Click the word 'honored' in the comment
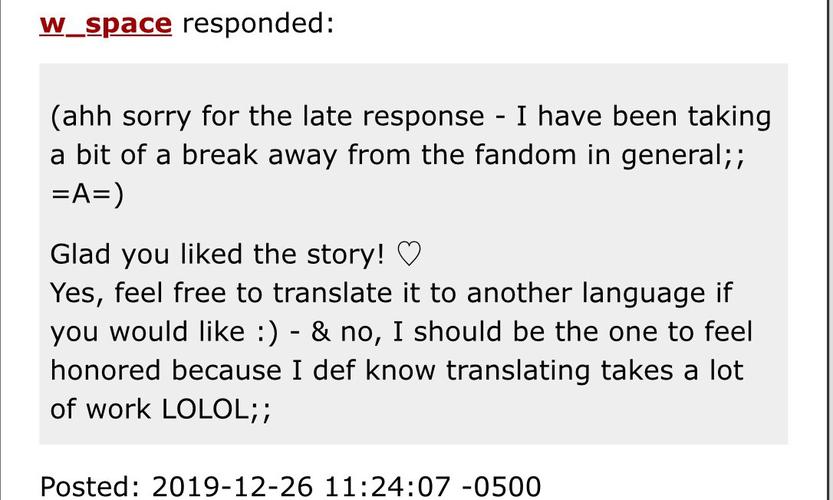The height and width of the screenshot is (500, 833). tap(105, 370)
